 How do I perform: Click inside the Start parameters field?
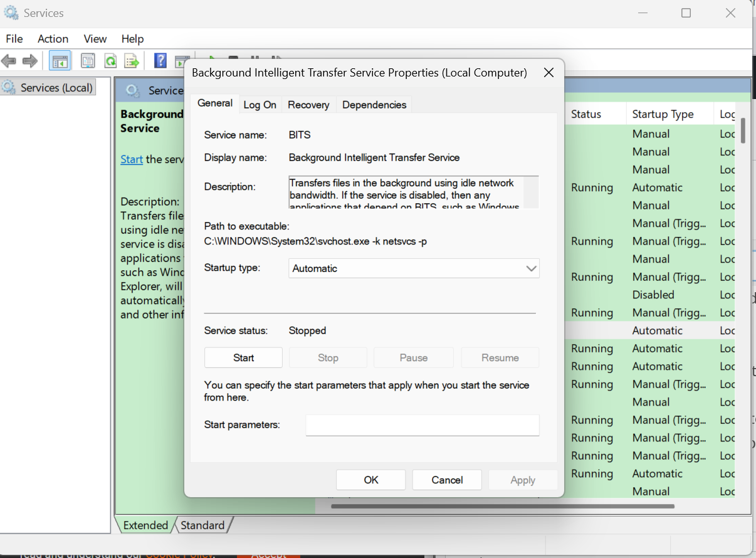[422, 425]
